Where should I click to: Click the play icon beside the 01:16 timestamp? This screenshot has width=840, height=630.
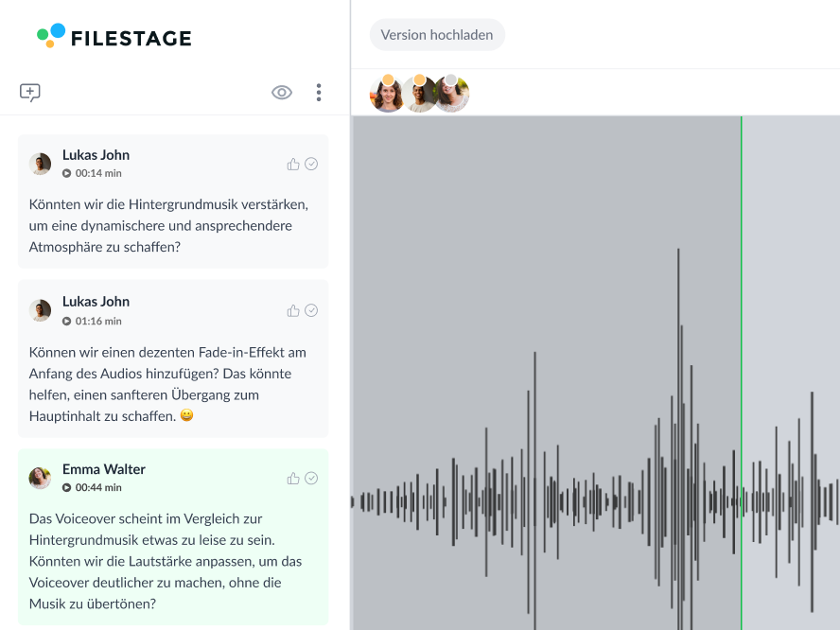[66, 321]
